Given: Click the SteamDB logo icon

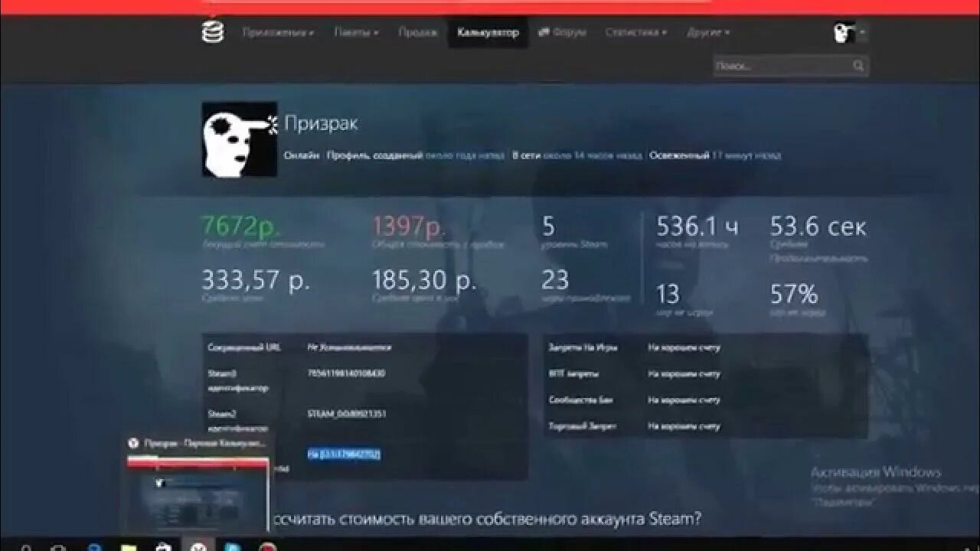Looking at the screenshot, I should point(213,31).
